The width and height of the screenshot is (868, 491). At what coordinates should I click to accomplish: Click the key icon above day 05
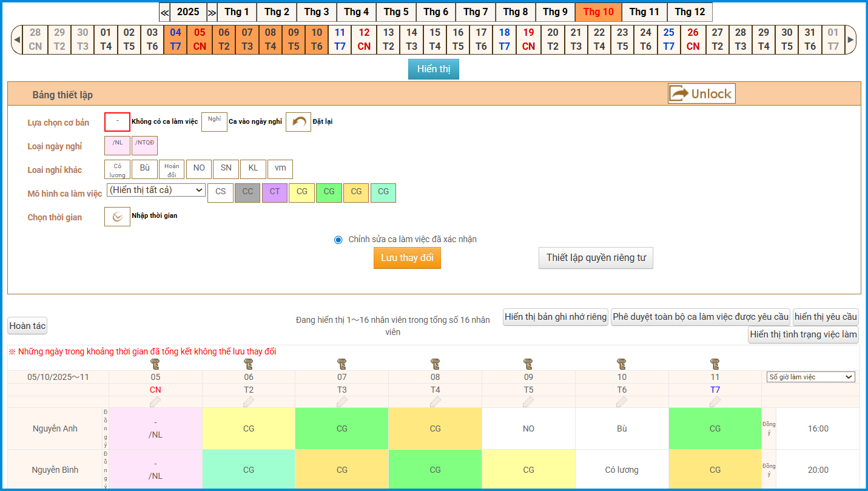pyautogui.click(x=155, y=364)
